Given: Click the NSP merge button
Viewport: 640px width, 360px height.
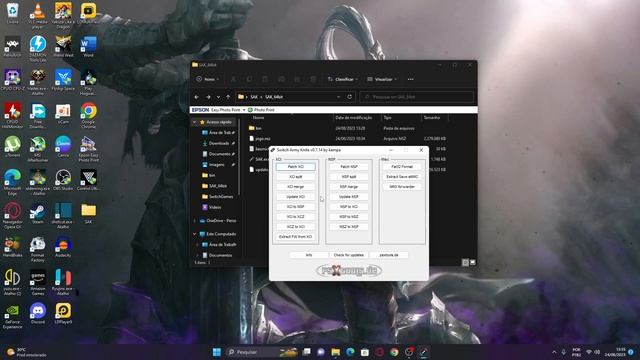Looking at the screenshot, I should coord(349,187).
